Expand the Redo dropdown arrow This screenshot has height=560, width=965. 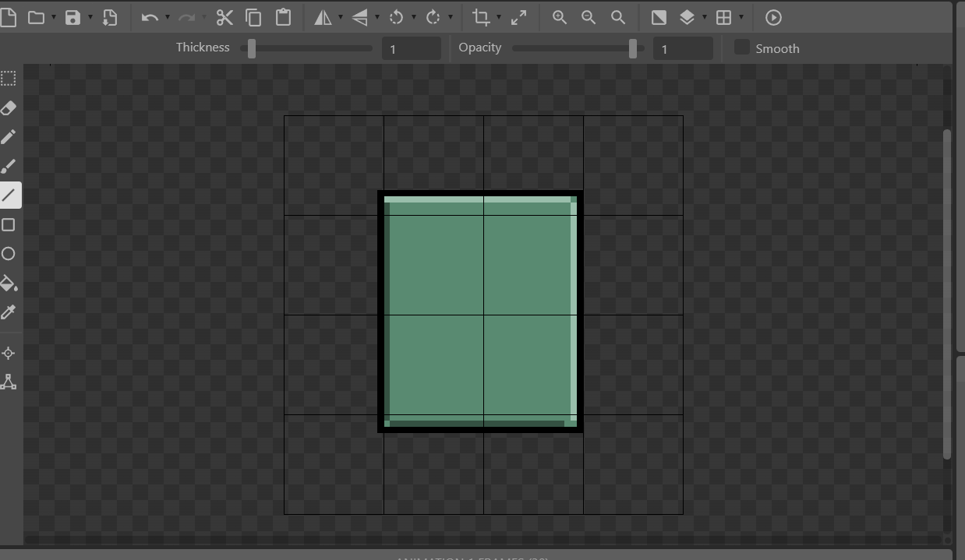(204, 17)
